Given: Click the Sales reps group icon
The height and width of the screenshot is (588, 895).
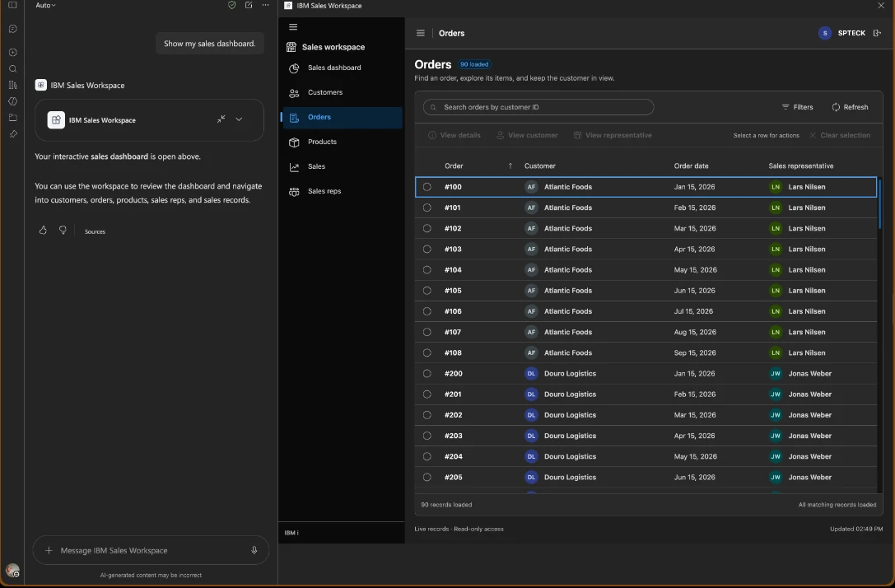Looking at the screenshot, I should (x=294, y=192).
